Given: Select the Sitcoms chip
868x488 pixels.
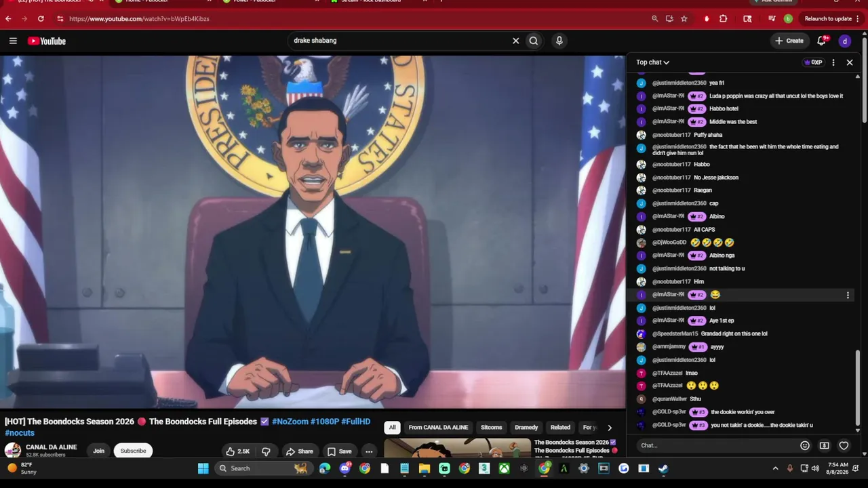Looking at the screenshot, I should (x=492, y=428).
